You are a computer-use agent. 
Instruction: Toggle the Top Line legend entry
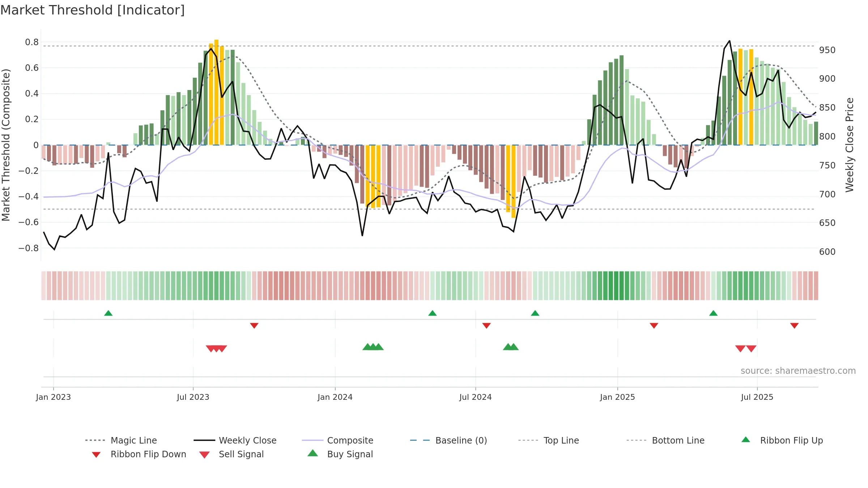click(x=549, y=440)
